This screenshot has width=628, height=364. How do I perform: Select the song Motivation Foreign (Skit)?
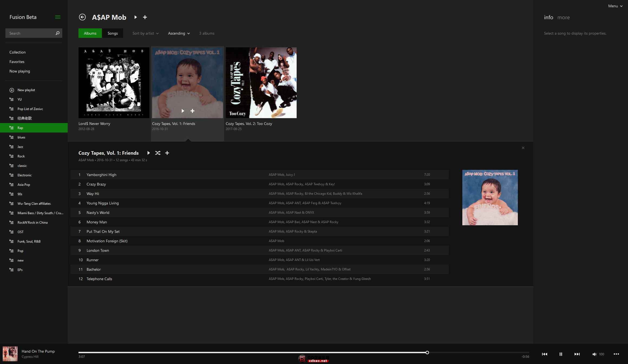(260, 241)
